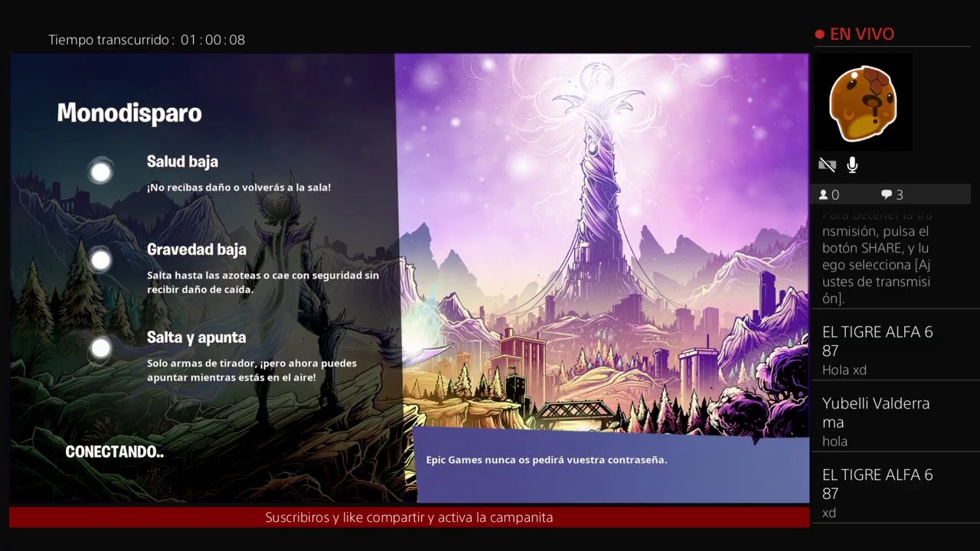980x551 pixels.
Task: Click the Monodisparo title
Action: [129, 113]
